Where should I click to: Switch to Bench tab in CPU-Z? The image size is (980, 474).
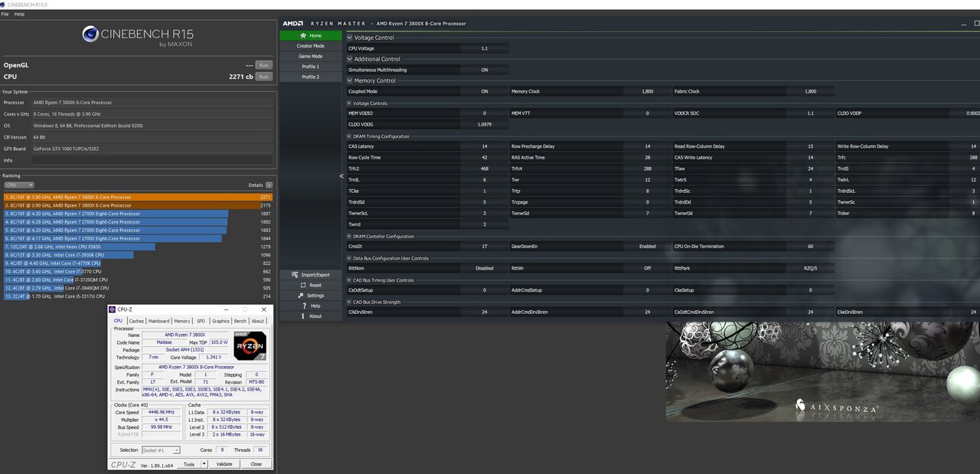pyautogui.click(x=240, y=321)
